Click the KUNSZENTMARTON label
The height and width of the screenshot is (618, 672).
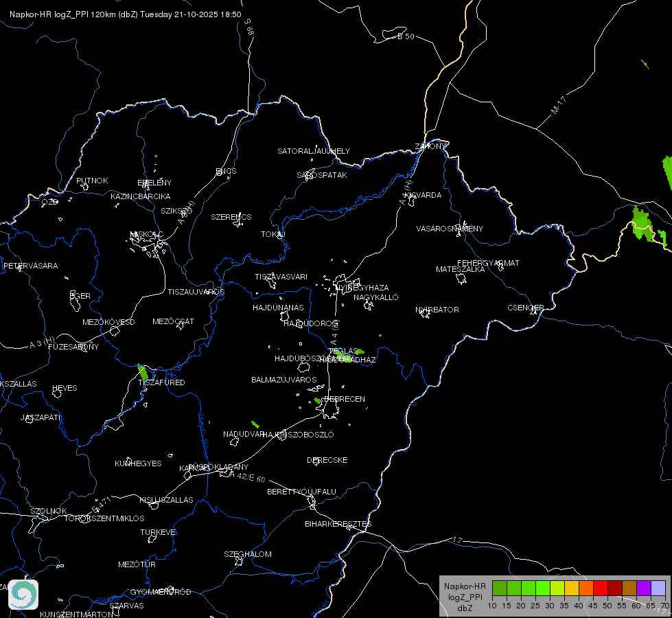tap(77, 614)
